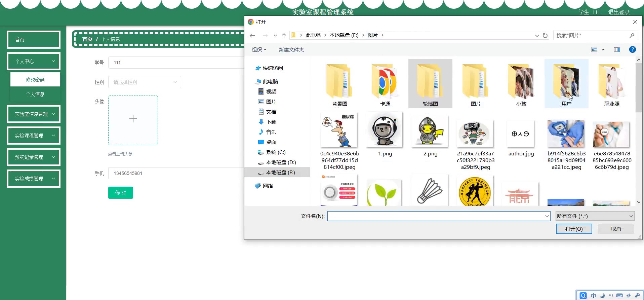Open view options dropdown arrow
644x300 pixels.
pos(603,49)
